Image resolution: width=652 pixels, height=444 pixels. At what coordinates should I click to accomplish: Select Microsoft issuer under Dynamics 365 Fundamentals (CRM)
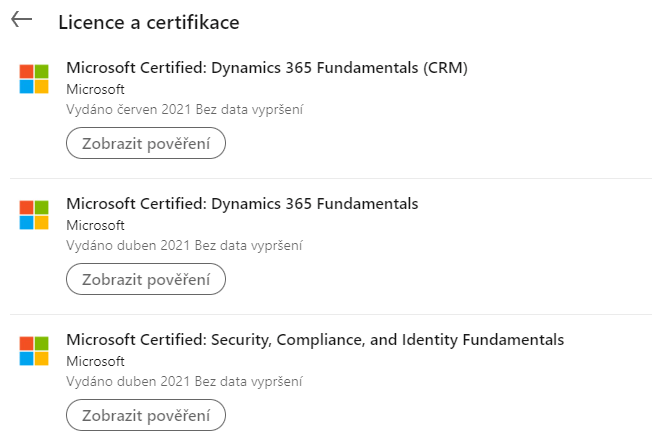[x=95, y=89]
